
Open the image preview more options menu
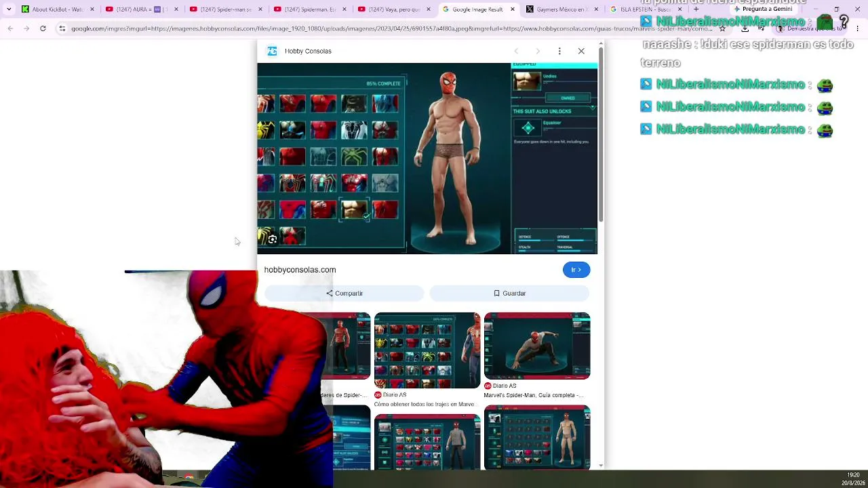[559, 51]
